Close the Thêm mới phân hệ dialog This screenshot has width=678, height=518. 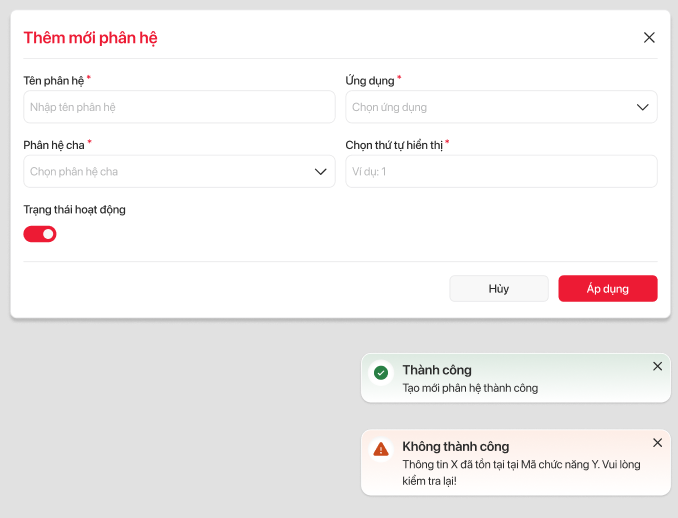click(649, 38)
